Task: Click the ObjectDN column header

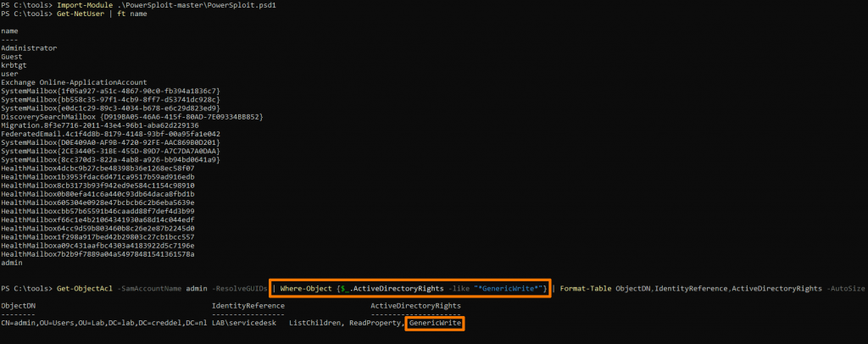Action: click(18, 306)
